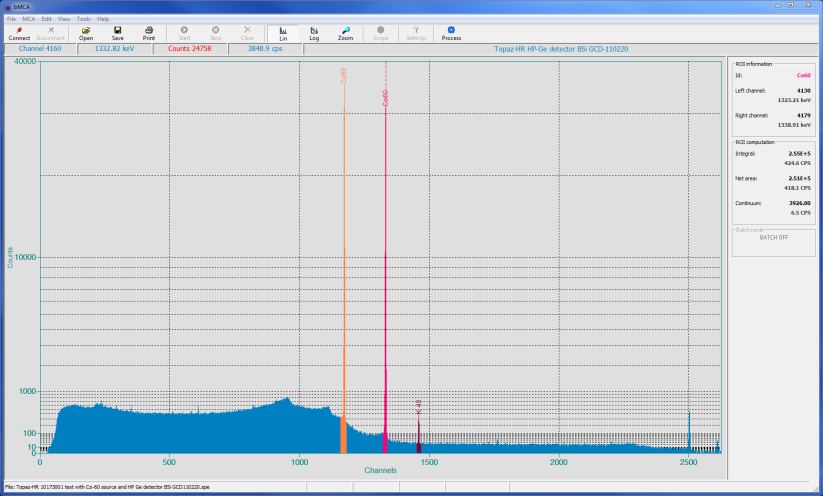Click the bMCA application title icon

(8, 7)
